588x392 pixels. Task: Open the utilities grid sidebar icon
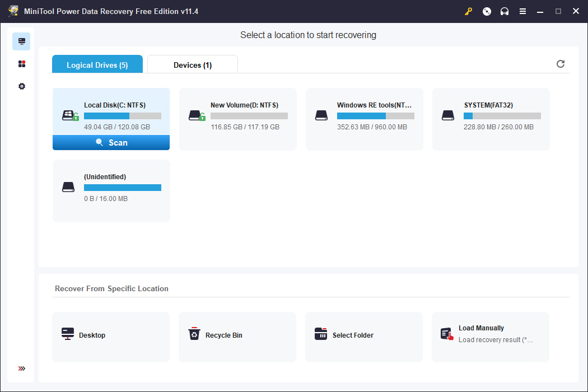pos(22,64)
